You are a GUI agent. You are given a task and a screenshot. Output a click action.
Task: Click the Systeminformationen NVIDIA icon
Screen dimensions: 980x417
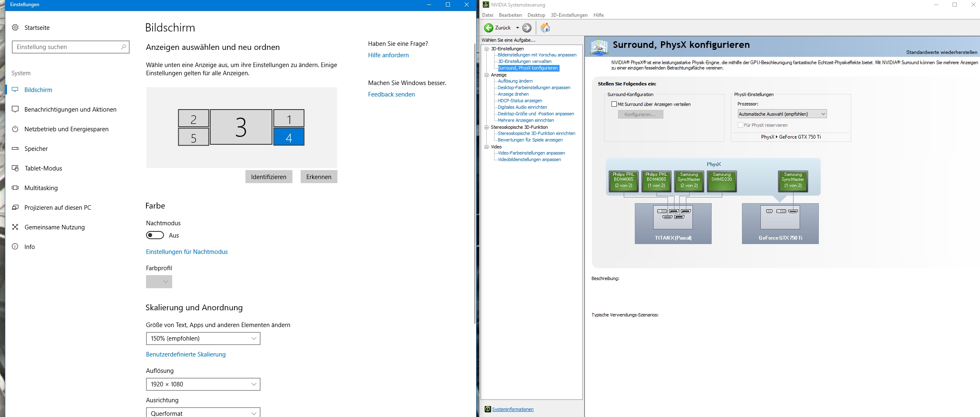(488, 409)
